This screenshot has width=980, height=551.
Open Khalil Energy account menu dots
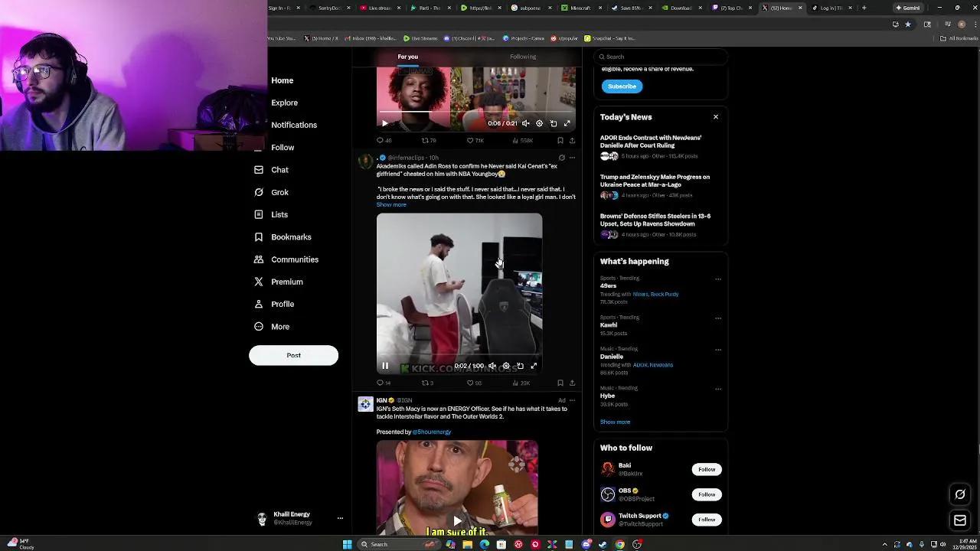340,518
